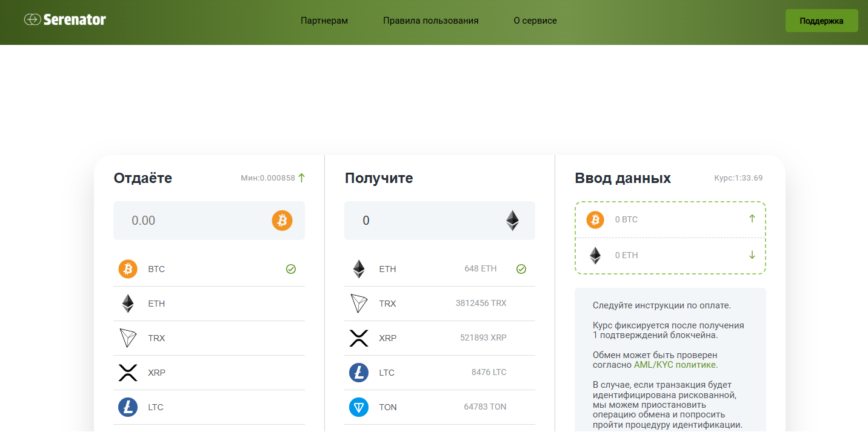
Task: Click the Ethereum icon in the receive amount field
Action: point(513,221)
